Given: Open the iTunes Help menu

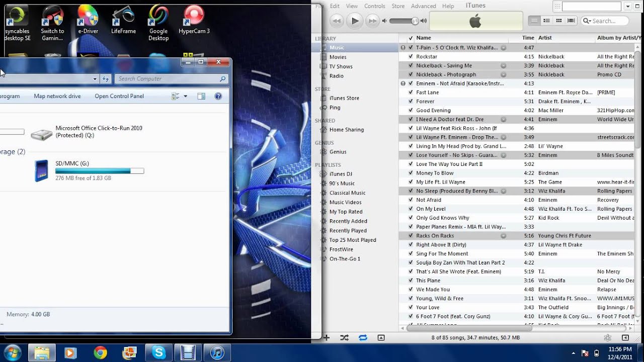Looking at the screenshot, I should [448, 6].
